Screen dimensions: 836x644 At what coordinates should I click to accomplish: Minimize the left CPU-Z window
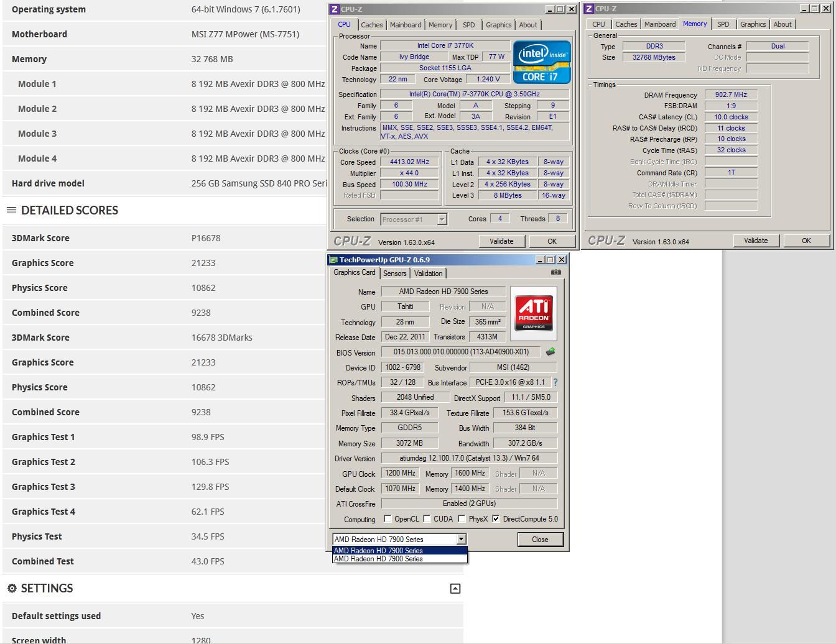click(x=550, y=9)
